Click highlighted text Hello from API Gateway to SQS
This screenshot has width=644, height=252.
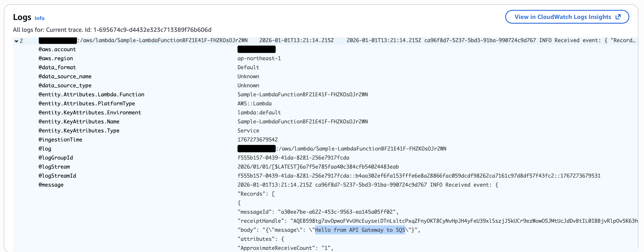point(360,230)
